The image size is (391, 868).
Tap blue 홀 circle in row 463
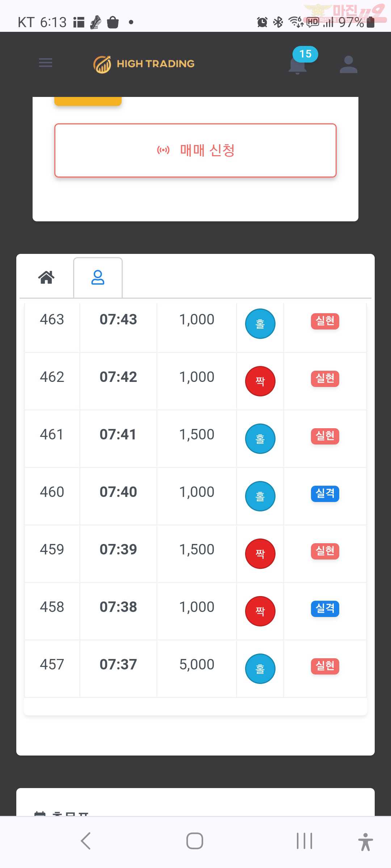click(260, 324)
